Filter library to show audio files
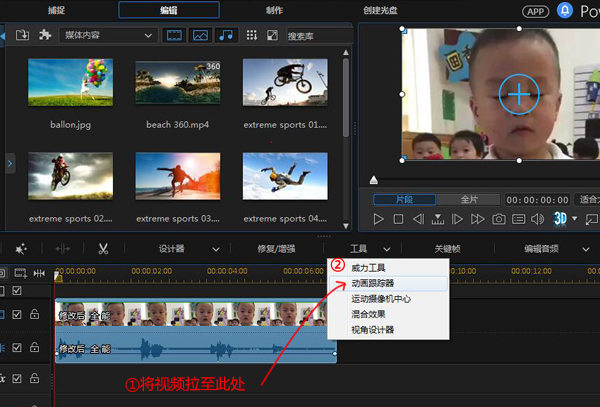Image resolution: width=600 pixels, height=407 pixels. 226,36
